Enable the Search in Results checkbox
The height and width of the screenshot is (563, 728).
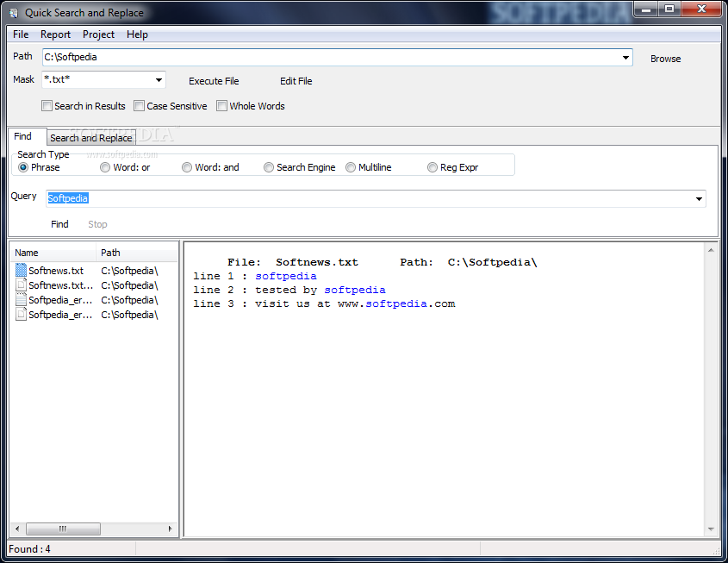(47, 106)
